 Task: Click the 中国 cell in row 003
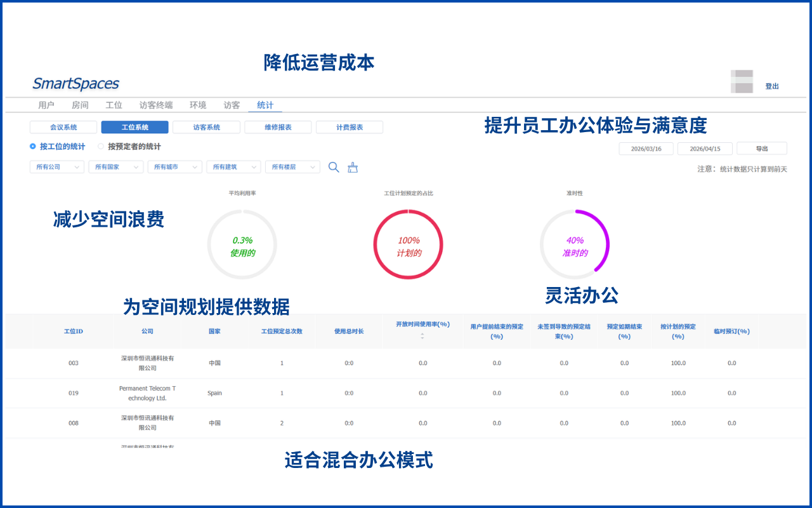click(214, 363)
